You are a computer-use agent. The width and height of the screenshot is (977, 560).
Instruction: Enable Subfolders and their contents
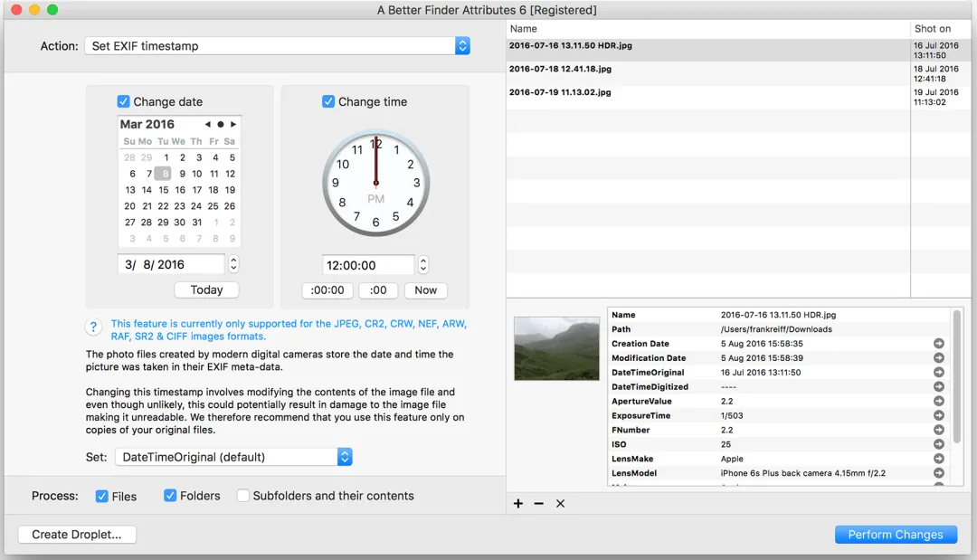click(243, 496)
